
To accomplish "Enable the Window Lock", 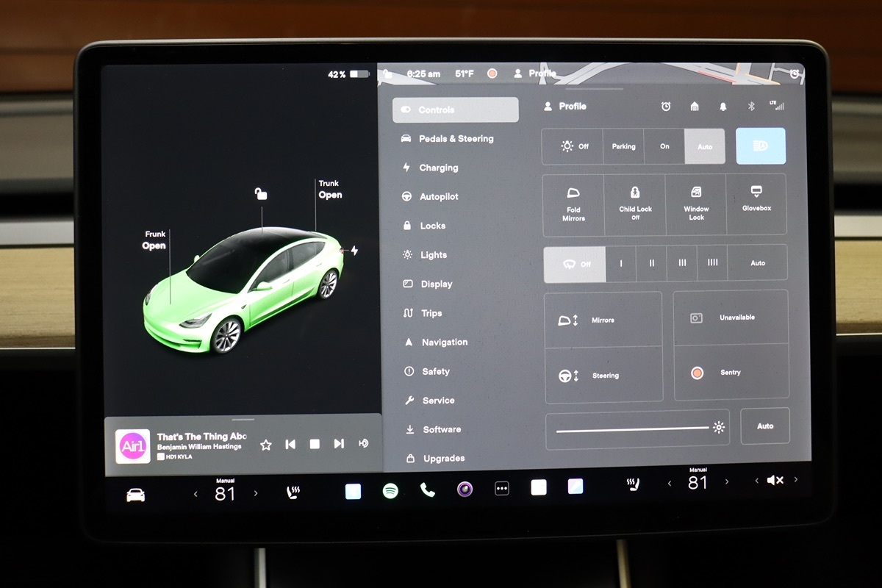I will pyautogui.click(x=696, y=204).
